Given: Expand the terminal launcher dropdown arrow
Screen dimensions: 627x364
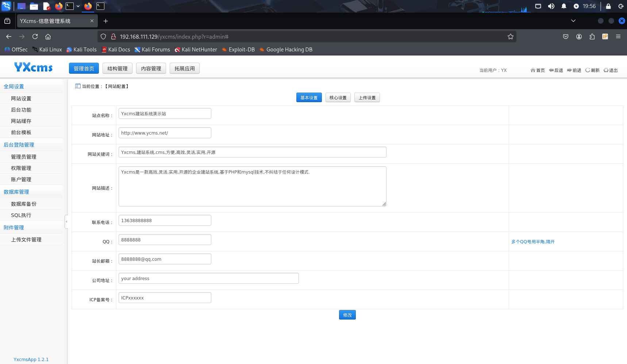Looking at the screenshot, I should click(78, 6).
